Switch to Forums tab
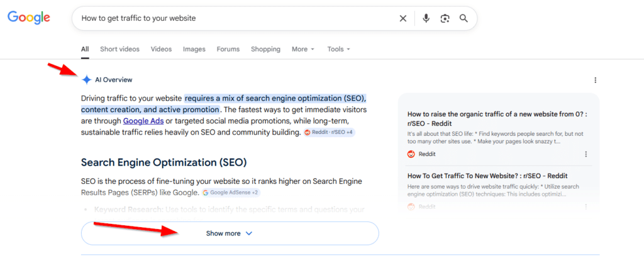The width and height of the screenshot is (644, 263). [228, 49]
